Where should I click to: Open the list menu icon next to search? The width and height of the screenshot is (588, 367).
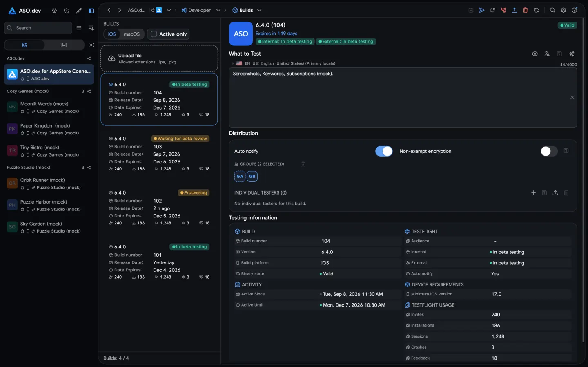[79, 28]
